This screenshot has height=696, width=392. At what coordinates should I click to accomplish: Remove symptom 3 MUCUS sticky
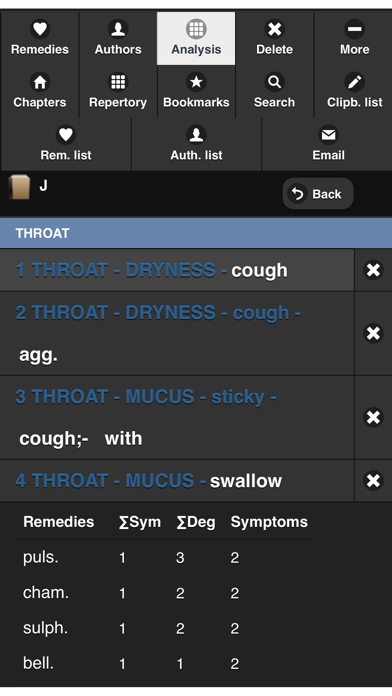point(373,417)
